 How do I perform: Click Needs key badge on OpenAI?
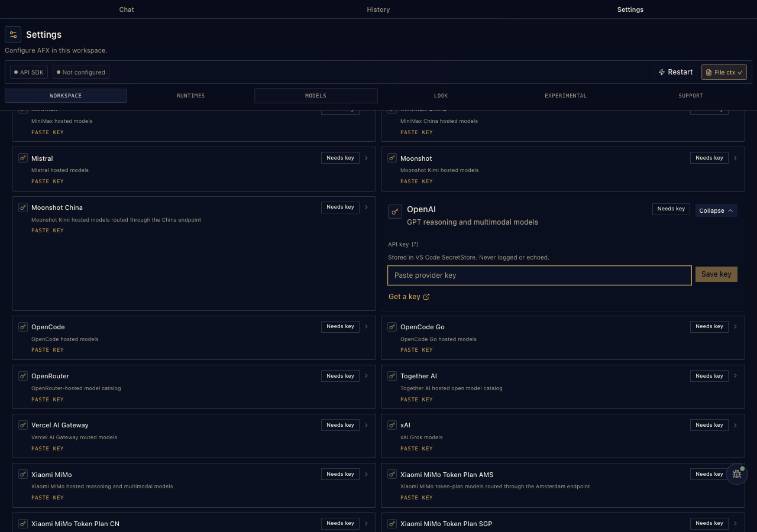point(671,209)
